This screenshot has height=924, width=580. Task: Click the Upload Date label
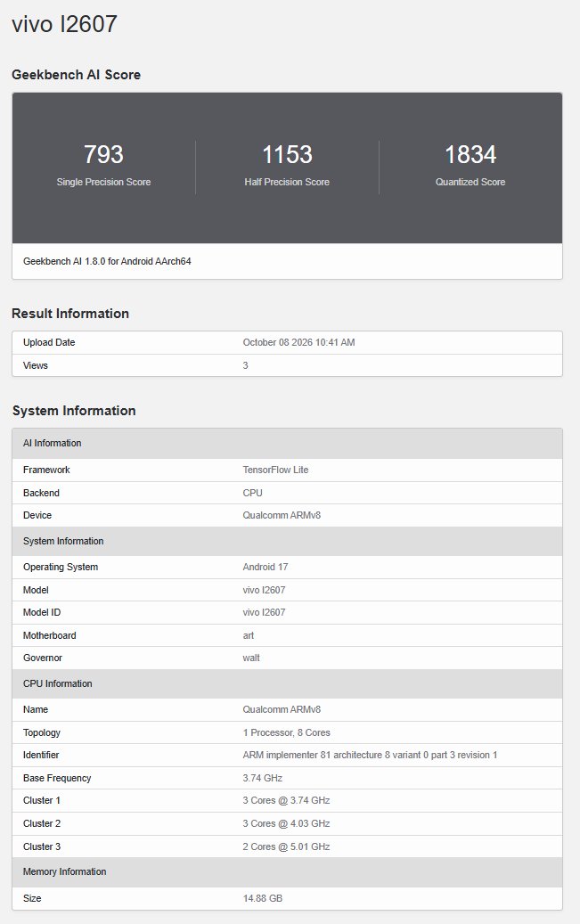click(49, 342)
